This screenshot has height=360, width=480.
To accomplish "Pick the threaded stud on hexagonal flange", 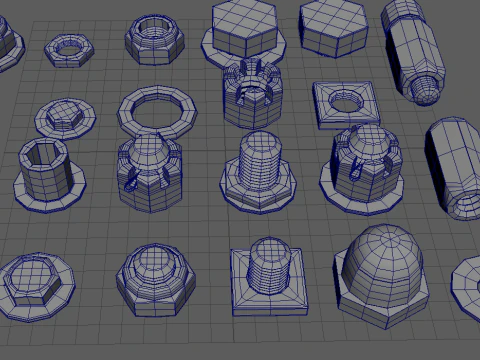I will [258, 172].
